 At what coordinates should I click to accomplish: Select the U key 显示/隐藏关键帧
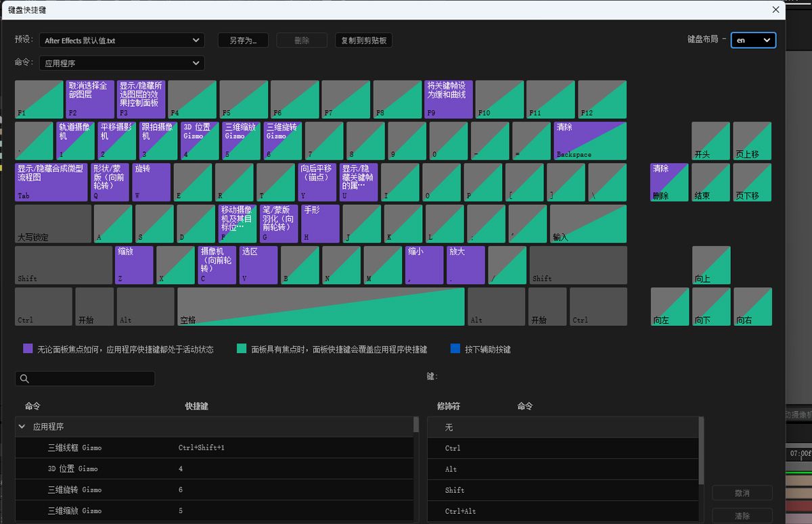pyautogui.click(x=359, y=182)
